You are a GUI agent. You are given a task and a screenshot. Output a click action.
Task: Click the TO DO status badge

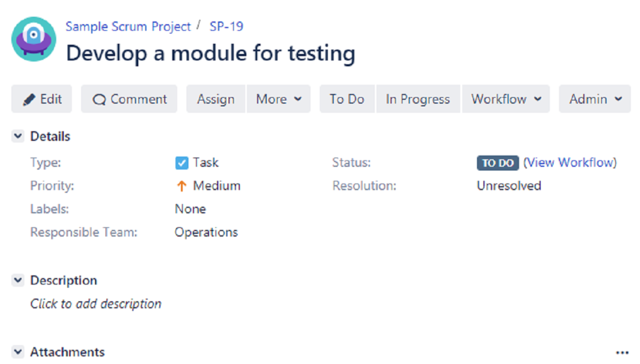497,163
